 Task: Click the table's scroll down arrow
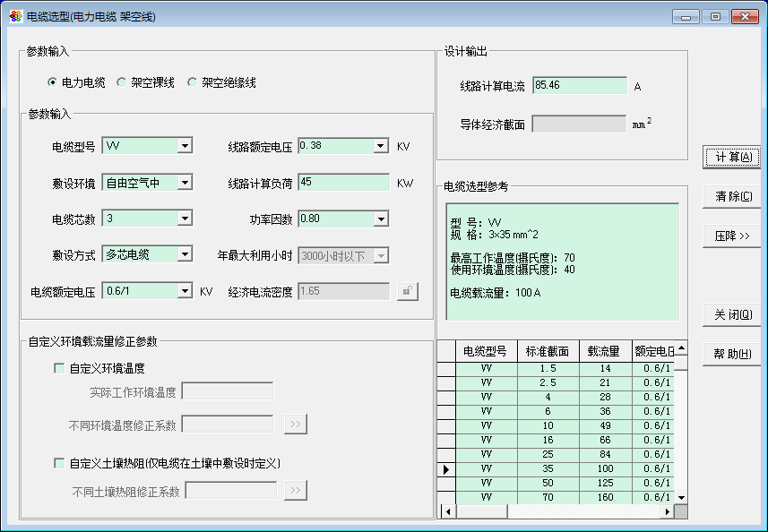point(681,497)
